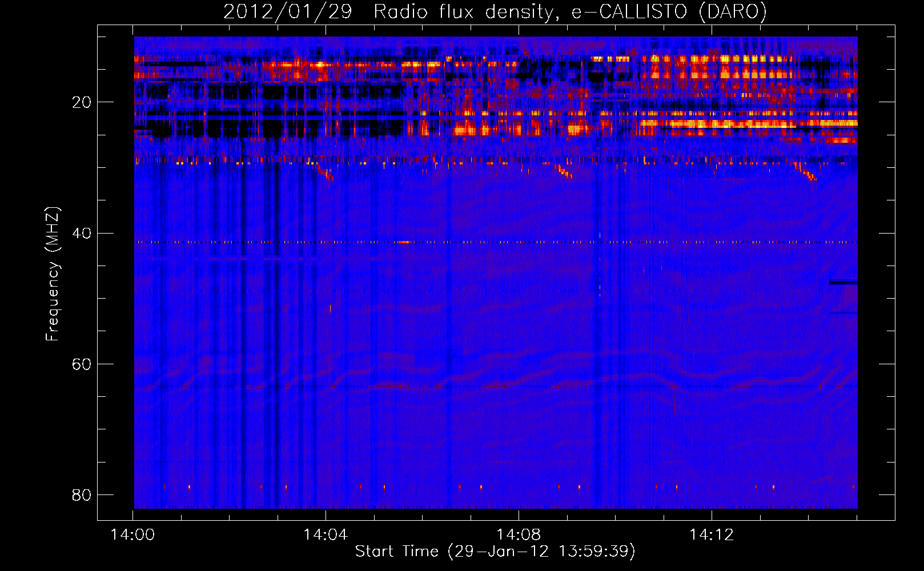The image size is (924, 571).
Task: Click the 'Start Time (29-Jan-12 13:59:39)' label
Action: pos(495,552)
